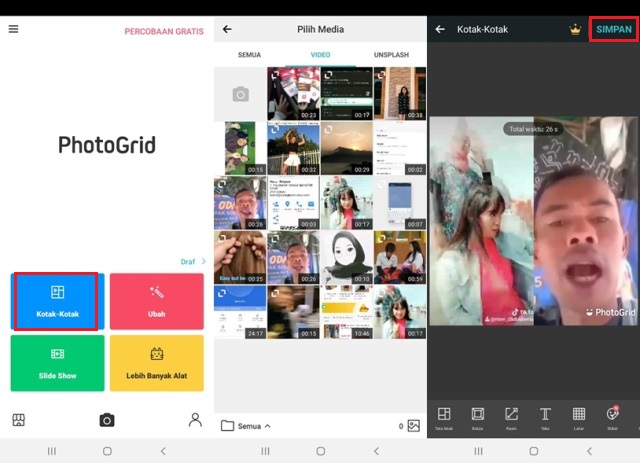Expand the Semua folder dropdown
Screen dimensions: 640x463
(x=254, y=426)
